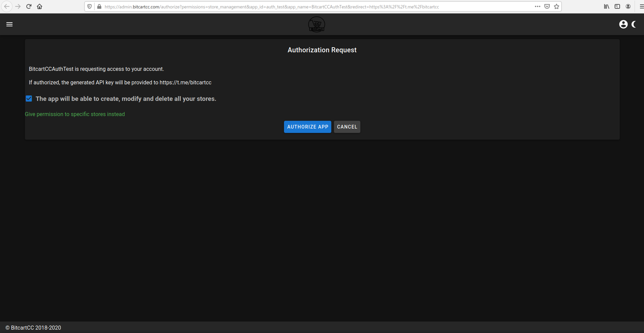644x333 pixels.
Task: Go back with the browser back arrow
Action: tap(7, 6)
